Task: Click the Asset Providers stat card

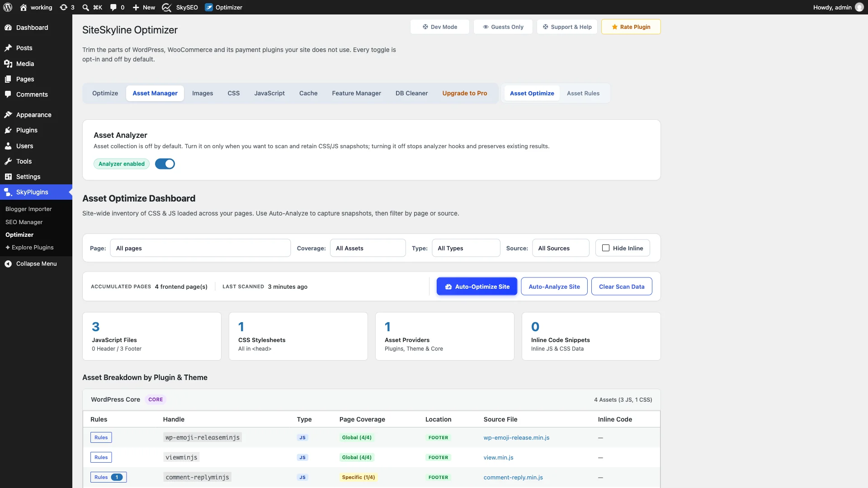Action: [x=445, y=337]
